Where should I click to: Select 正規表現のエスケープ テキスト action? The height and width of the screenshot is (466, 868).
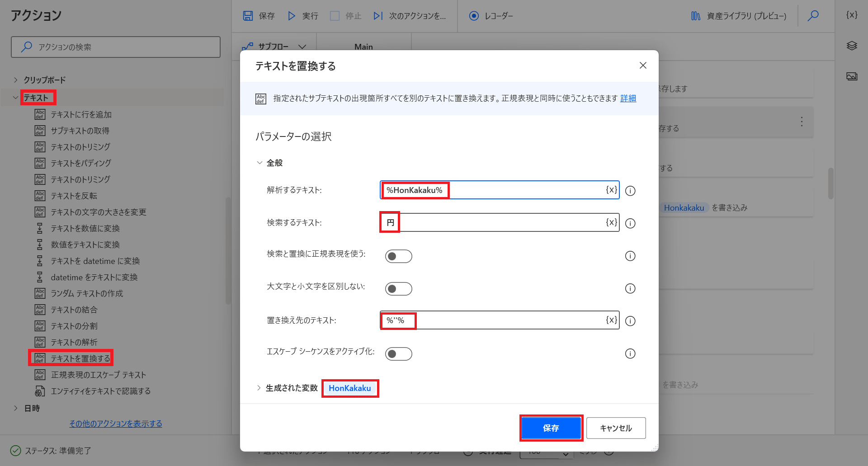pyautogui.click(x=99, y=375)
